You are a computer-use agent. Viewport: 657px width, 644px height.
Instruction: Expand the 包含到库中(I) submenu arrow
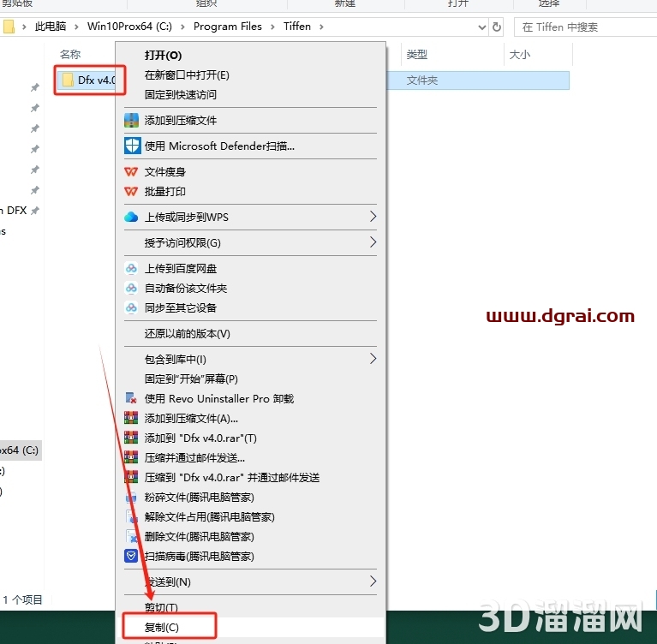click(x=373, y=359)
